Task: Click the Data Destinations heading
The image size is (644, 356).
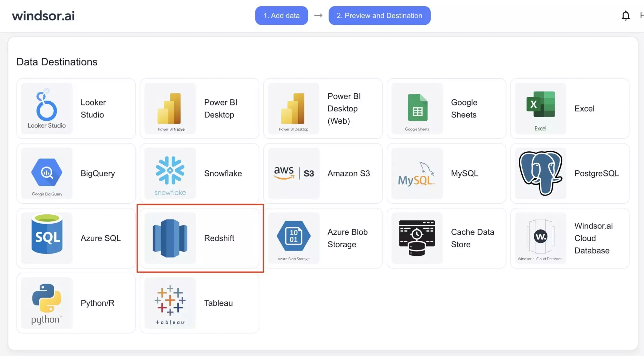Action: point(57,62)
